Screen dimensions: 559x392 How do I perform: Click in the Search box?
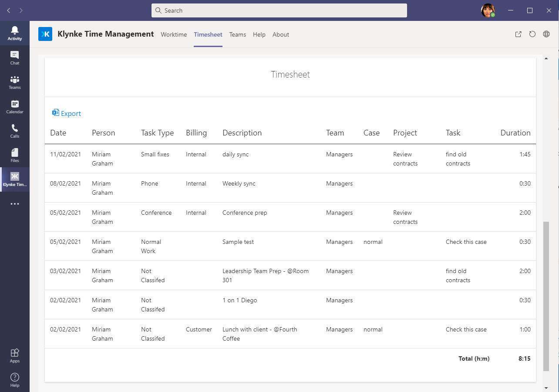279,10
